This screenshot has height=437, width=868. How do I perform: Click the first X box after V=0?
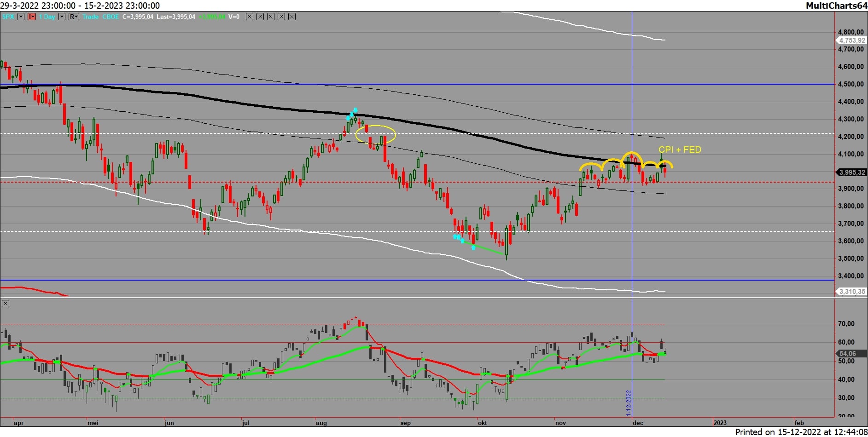(x=250, y=17)
